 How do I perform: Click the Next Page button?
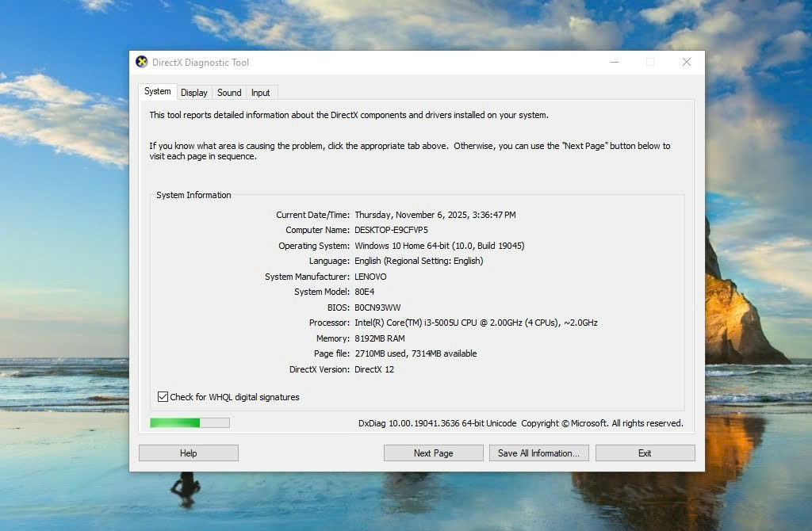click(x=433, y=453)
